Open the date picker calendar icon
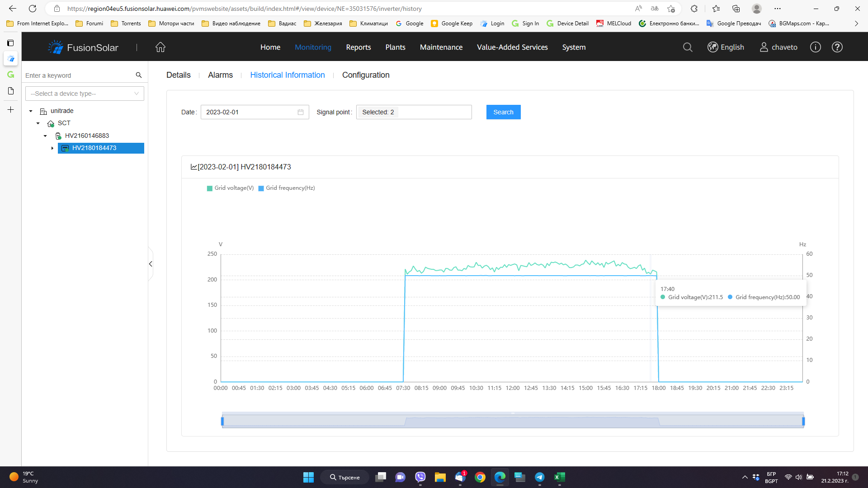 point(301,113)
